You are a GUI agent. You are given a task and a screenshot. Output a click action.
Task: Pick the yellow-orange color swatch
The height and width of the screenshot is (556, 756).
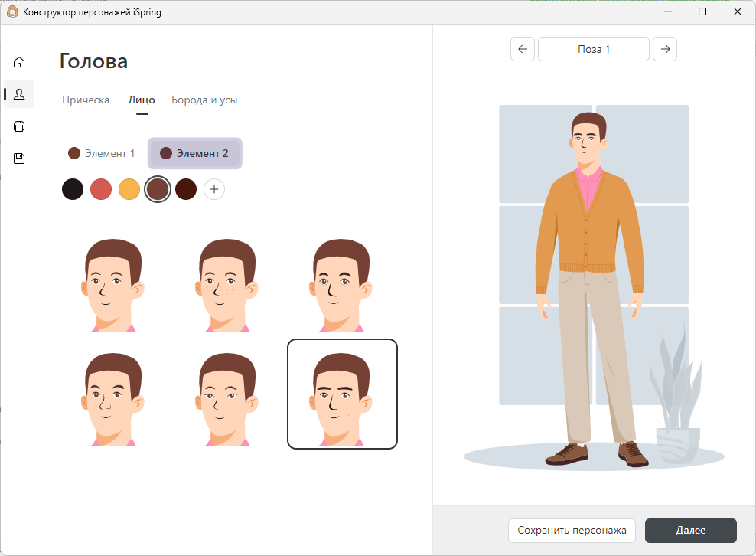[129, 189]
